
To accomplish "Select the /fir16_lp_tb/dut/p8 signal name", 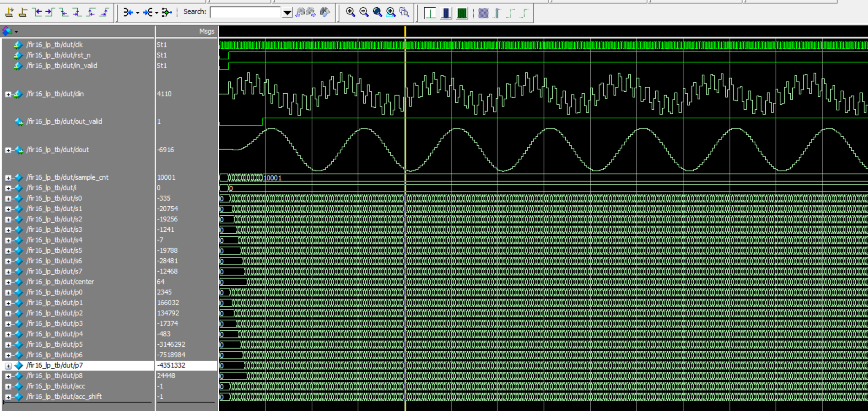I will (54, 376).
